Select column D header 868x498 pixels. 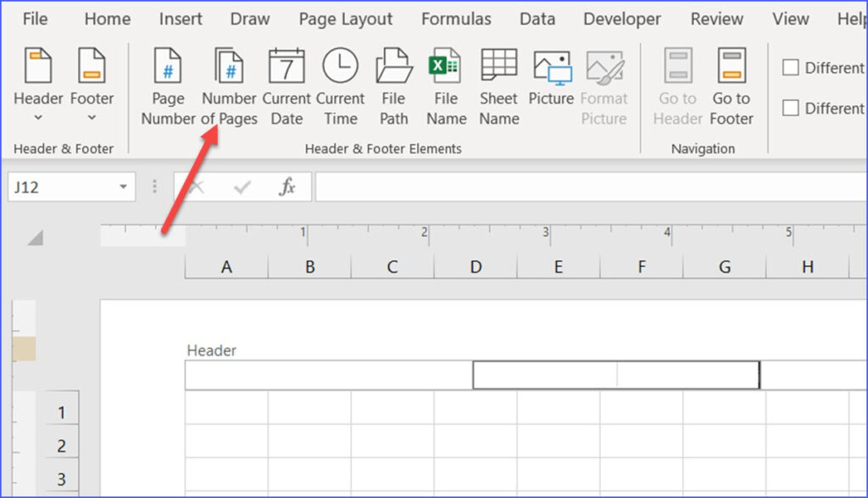pos(476,267)
